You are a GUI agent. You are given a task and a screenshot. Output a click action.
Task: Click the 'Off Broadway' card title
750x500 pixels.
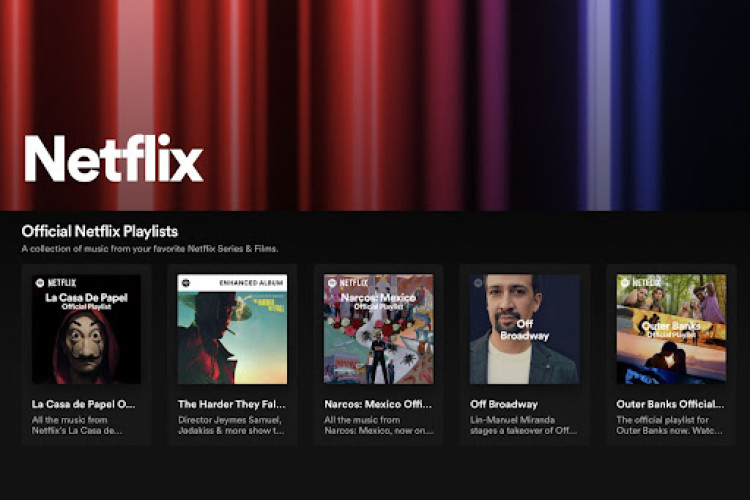(503, 404)
